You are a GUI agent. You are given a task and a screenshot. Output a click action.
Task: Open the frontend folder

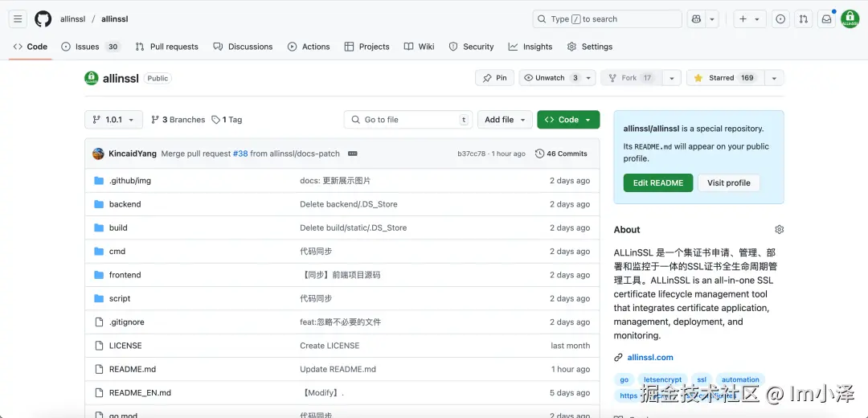pos(125,275)
